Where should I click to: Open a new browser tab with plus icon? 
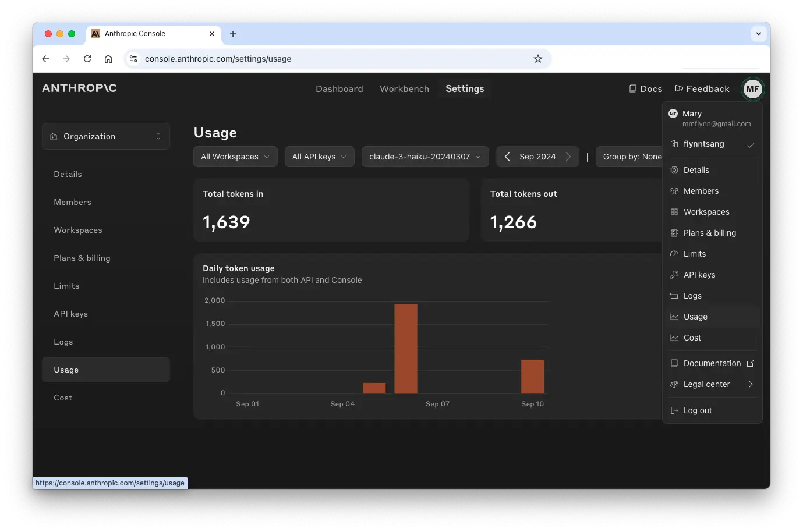233,34
